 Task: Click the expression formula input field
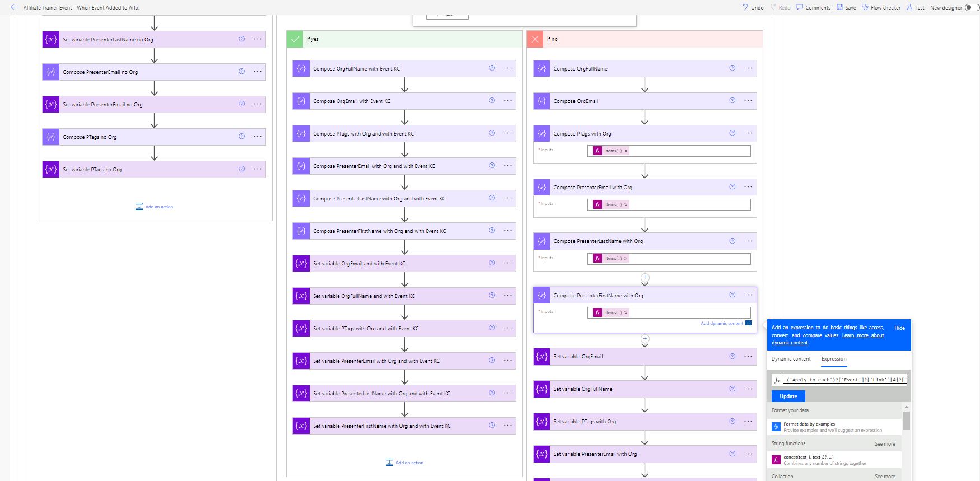844,380
